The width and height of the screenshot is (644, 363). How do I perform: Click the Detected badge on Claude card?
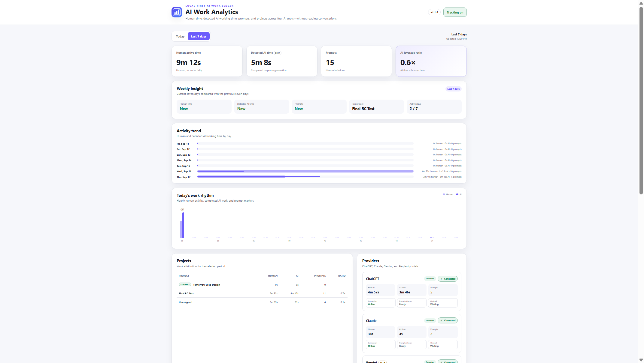[x=430, y=320]
